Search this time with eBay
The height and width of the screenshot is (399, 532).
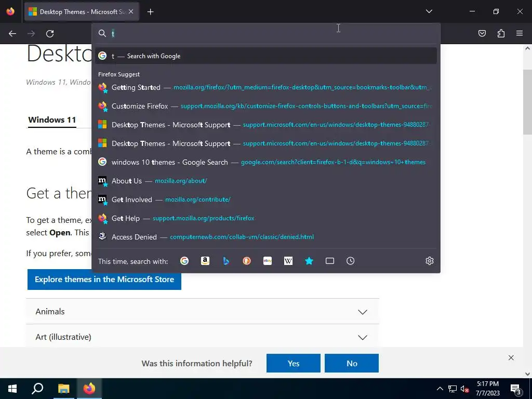(x=268, y=261)
